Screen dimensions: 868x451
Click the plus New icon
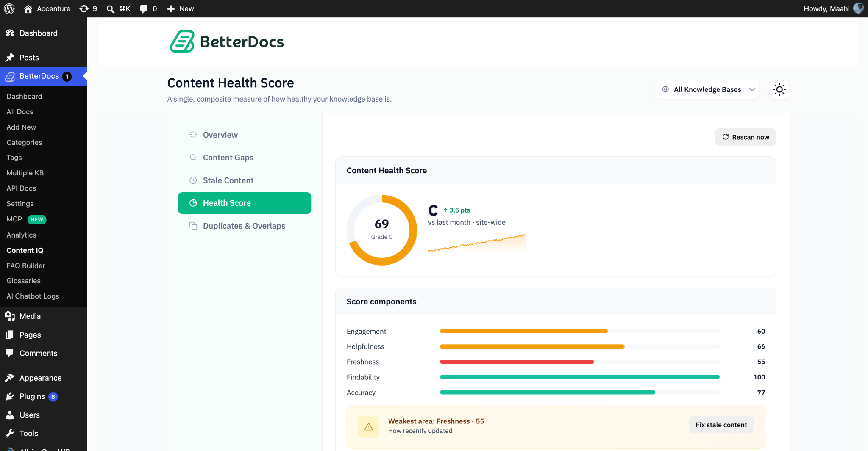click(x=171, y=9)
